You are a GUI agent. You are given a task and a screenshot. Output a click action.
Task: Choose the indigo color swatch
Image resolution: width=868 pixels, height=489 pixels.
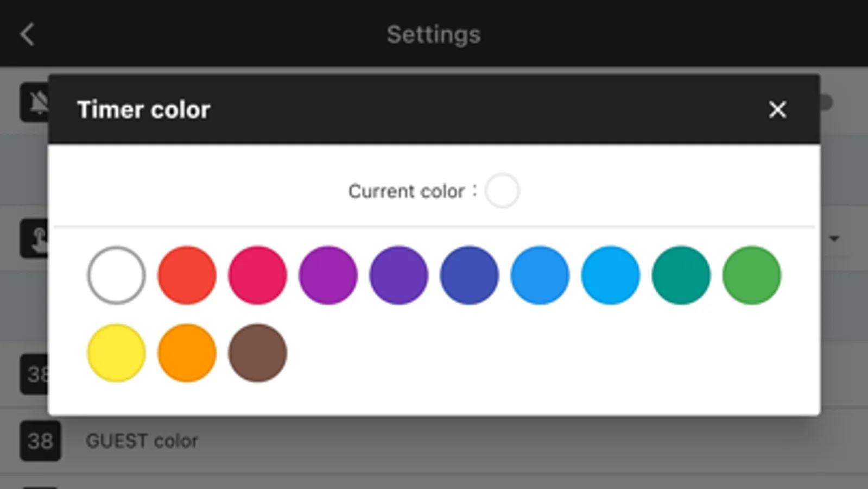click(469, 275)
